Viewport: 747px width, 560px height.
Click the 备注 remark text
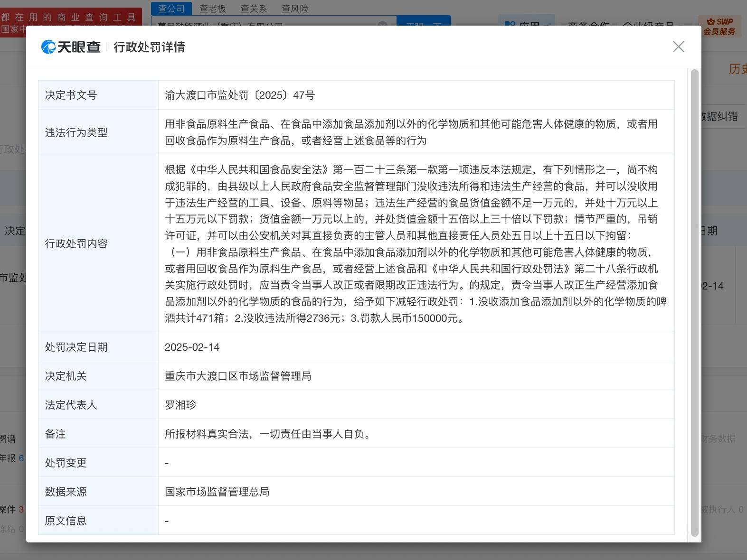click(269, 434)
